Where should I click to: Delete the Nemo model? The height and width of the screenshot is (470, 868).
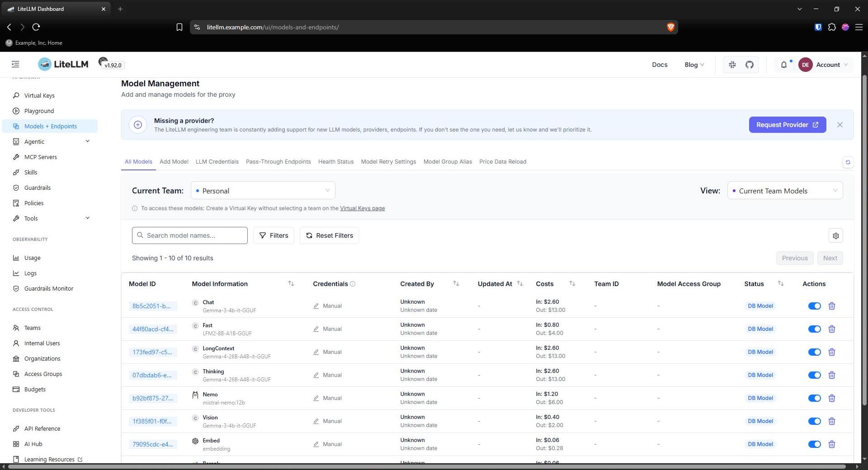pyautogui.click(x=831, y=398)
